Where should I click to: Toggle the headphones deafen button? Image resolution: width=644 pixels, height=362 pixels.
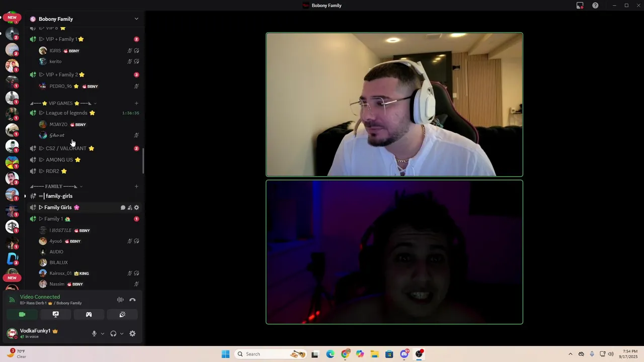pos(113,333)
